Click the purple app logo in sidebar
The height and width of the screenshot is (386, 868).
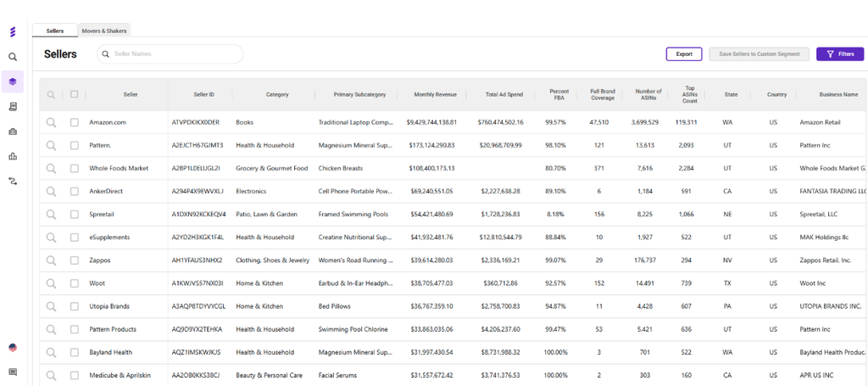13,32
